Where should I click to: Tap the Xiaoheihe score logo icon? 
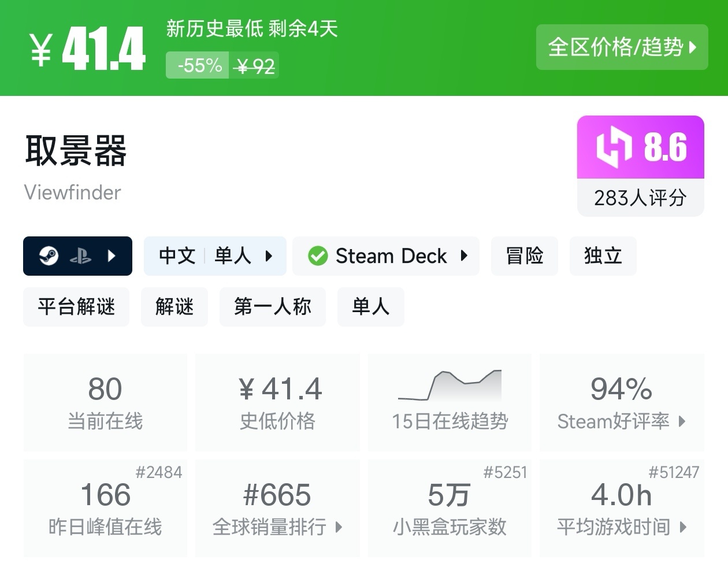tap(613, 147)
